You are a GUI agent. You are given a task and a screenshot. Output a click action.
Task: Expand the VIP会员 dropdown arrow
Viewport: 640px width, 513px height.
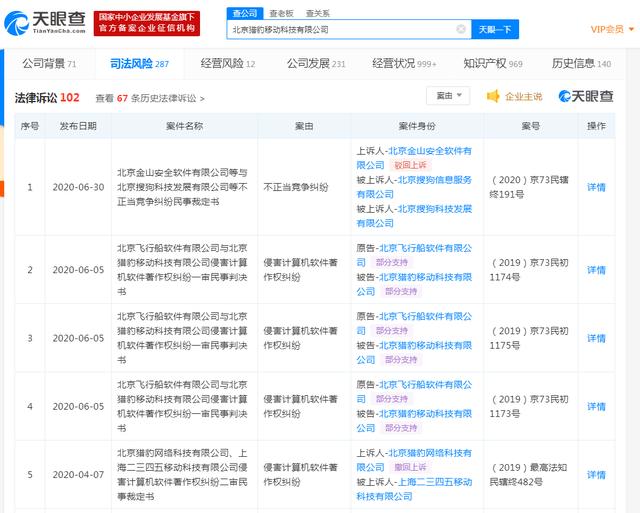click(x=631, y=29)
